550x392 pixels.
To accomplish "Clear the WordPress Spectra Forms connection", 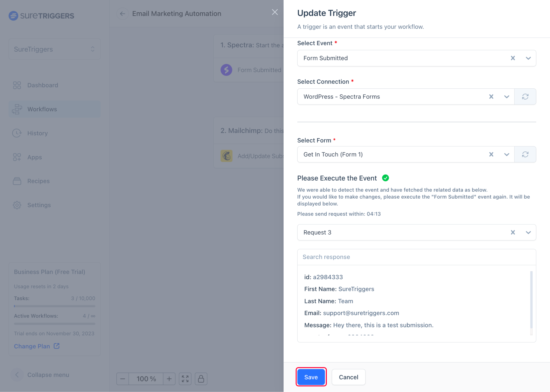I will pyautogui.click(x=492, y=97).
